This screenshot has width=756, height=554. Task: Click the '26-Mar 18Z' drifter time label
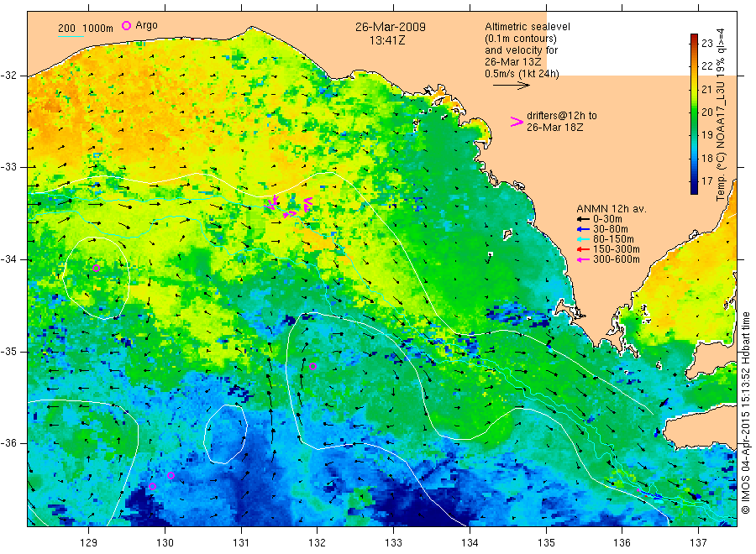[x=554, y=128]
